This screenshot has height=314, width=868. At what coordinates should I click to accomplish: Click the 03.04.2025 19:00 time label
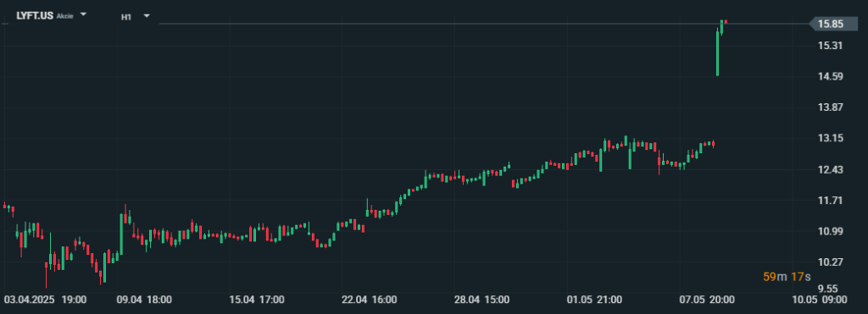click(x=45, y=300)
